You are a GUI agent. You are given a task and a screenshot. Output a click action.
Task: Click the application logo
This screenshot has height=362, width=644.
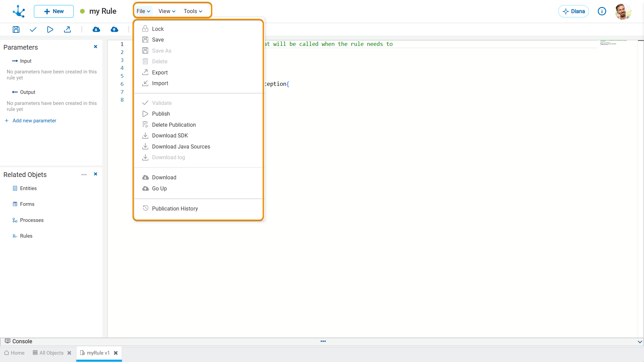click(19, 11)
